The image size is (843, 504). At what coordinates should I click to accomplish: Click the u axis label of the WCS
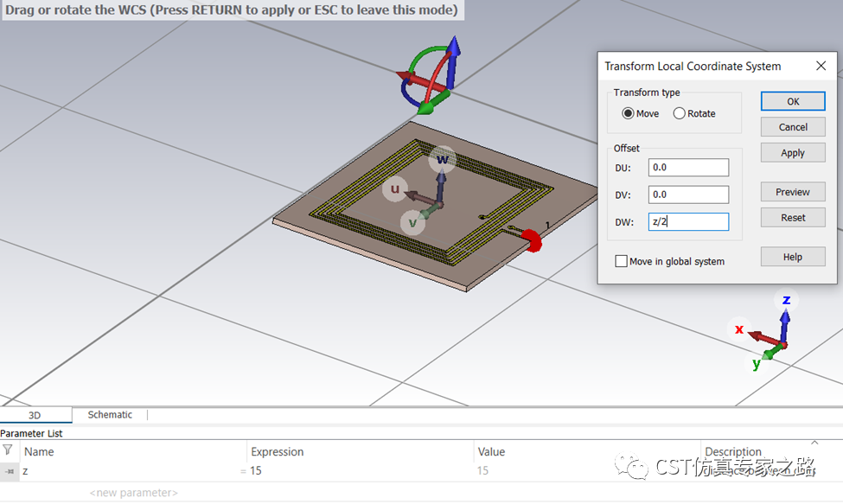[x=395, y=188]
